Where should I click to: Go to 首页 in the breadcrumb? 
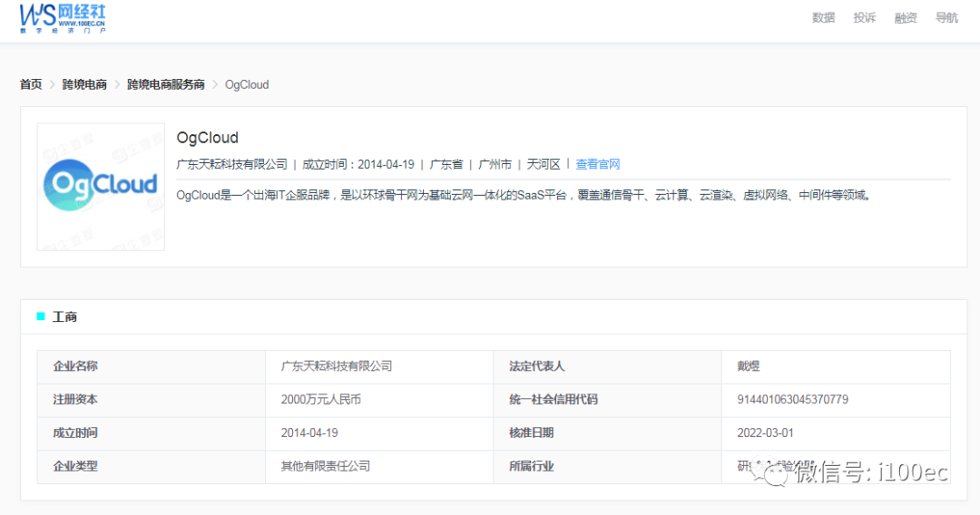coord(31,84)
